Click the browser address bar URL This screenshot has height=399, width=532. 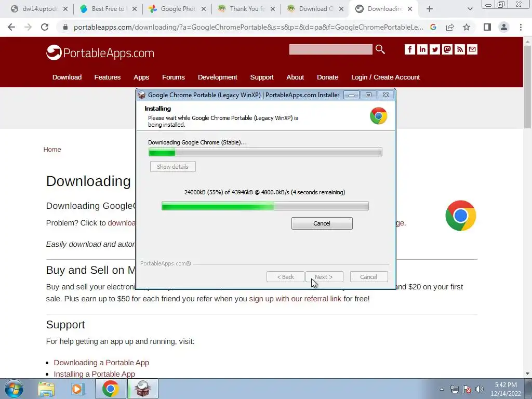pyautogui.click(x=248, y=27)
